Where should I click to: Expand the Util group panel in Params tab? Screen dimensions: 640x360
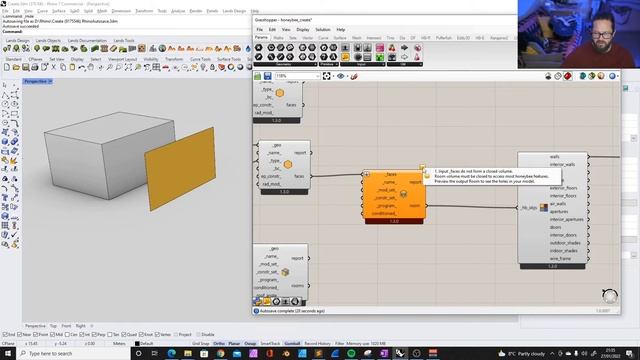(404, 64)
